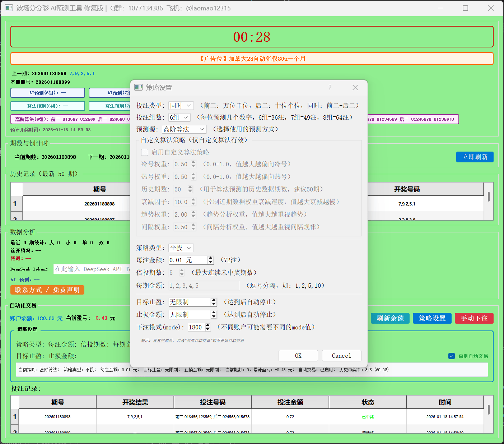504x444 pixels.
Task: Click the red 手动下注 button
Action: pyautogui.click(x=474, y=318)
